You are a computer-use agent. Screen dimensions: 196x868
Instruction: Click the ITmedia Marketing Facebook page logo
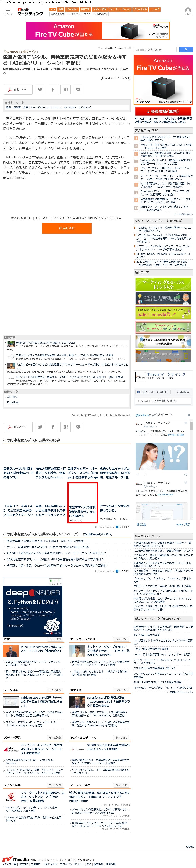[140, 377]
